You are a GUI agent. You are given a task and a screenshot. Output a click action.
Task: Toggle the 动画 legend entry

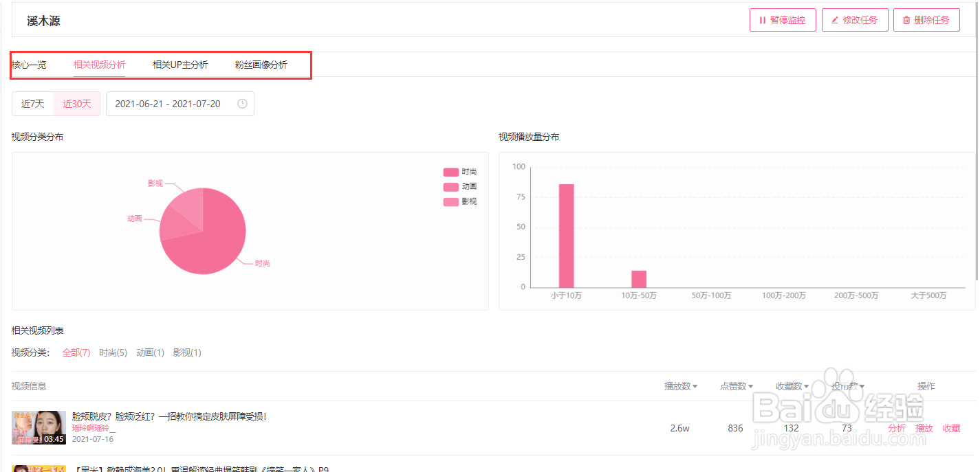(x=460, y=187)
